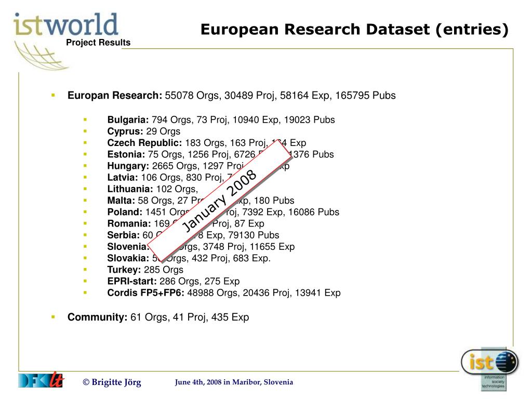
Task: Click the globe grid graphic under istworld
Action: click(x=42, y=56)
